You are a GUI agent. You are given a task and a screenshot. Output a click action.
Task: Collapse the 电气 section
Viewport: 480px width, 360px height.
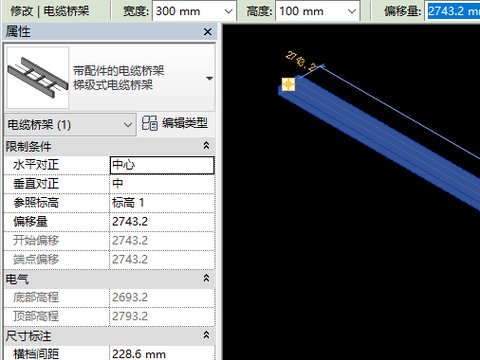(206, 278)
